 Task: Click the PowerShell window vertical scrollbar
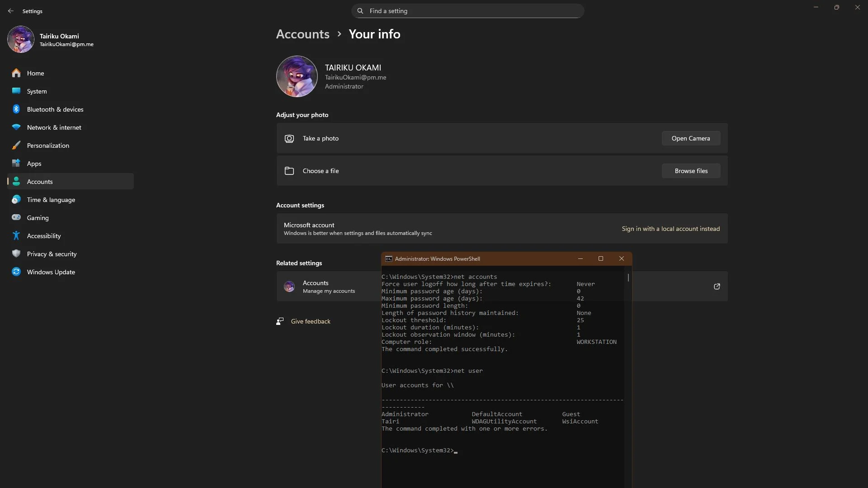pos(628,277)
